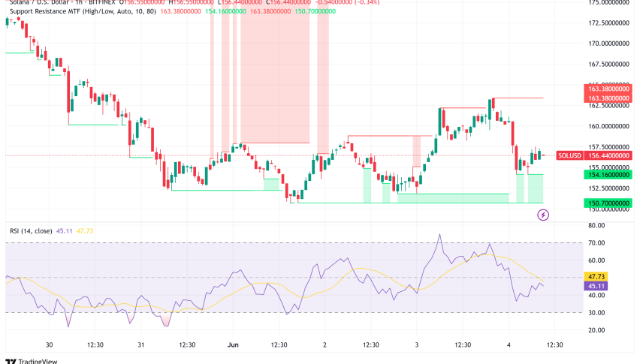This screenshot has width=640, height=364.
Task: Click the RSI 30.00 scale label
Action: 596,313
